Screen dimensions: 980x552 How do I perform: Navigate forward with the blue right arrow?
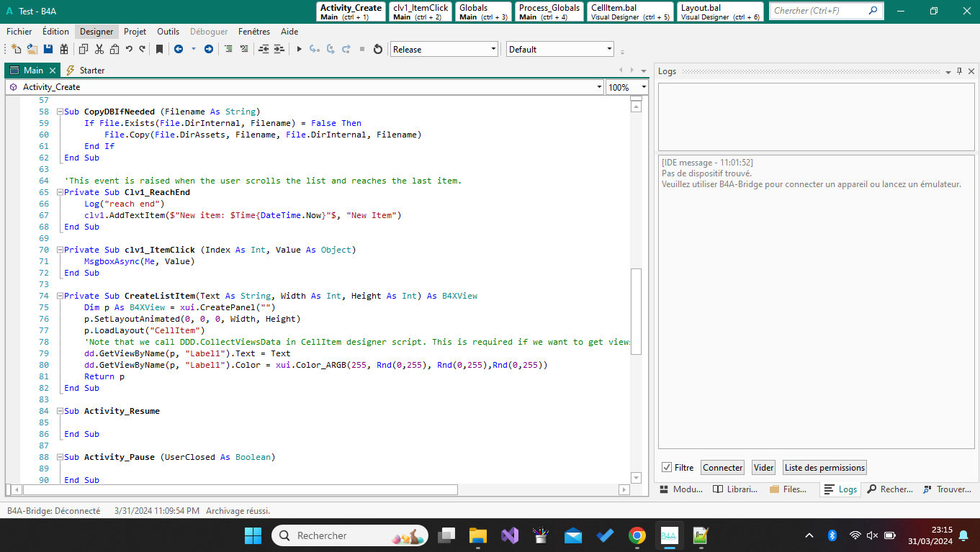point(209,49)
